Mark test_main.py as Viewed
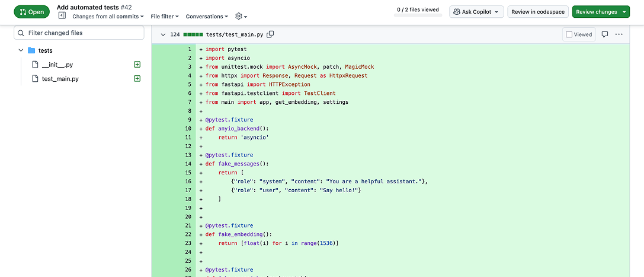The image size is (644, 277). coord(579,34)
